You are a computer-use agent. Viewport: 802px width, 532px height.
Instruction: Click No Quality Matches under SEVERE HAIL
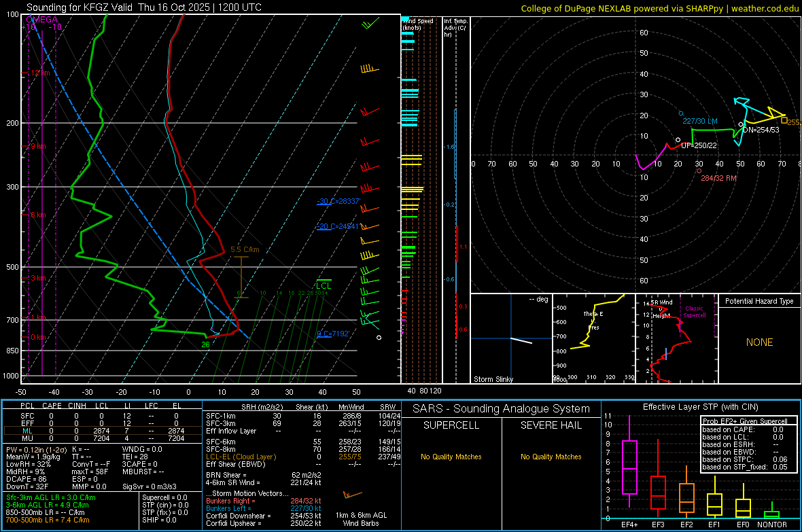pos(551,457)
